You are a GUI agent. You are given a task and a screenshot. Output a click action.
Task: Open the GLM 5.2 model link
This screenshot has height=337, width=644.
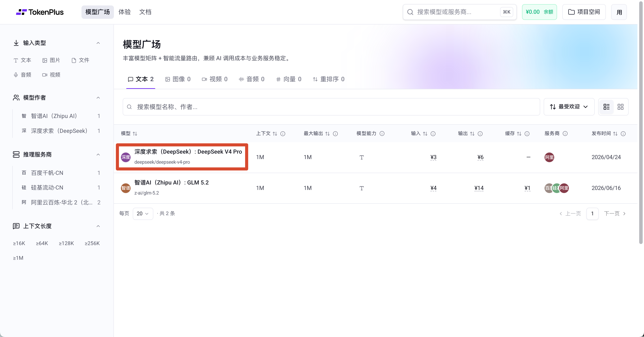click(172, 183)
